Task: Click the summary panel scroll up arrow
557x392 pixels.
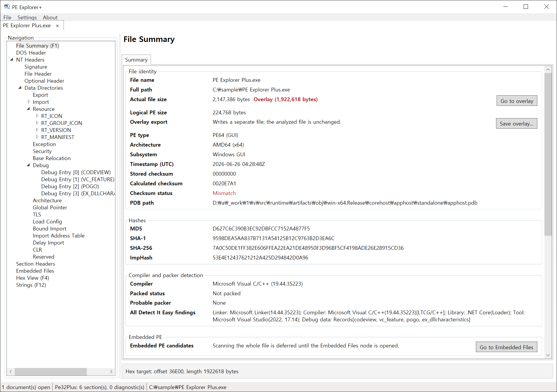Action: 548,69
